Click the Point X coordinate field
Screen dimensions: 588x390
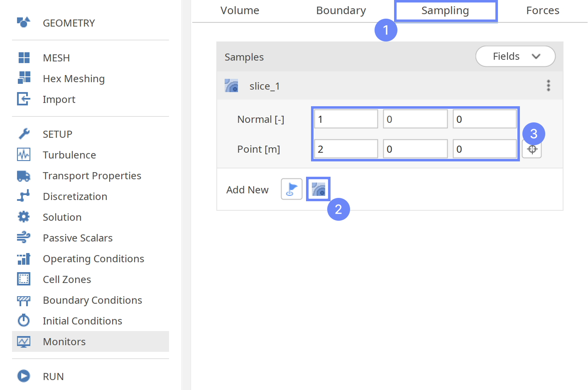[x=345, y=149]
